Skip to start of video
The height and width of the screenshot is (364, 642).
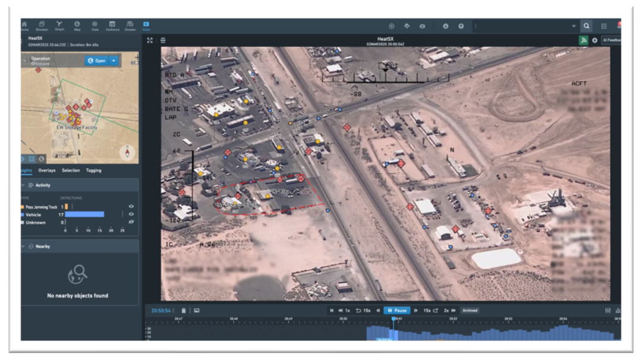point(332,311)
